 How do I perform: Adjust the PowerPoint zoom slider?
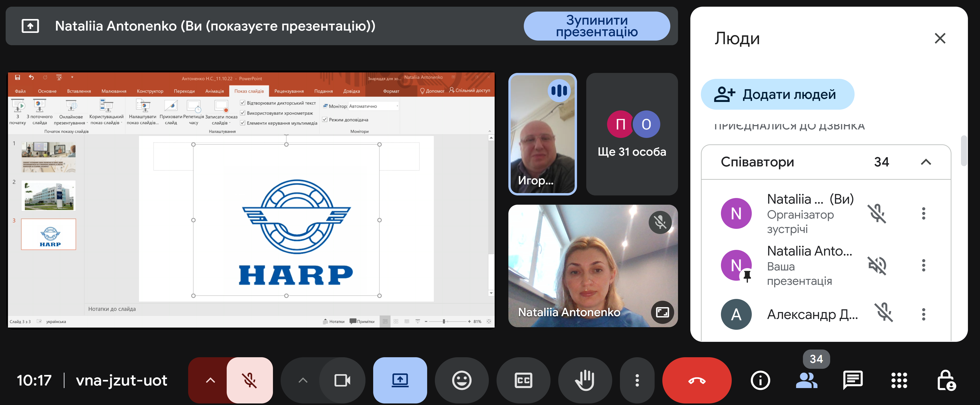[x=444, y=322]
